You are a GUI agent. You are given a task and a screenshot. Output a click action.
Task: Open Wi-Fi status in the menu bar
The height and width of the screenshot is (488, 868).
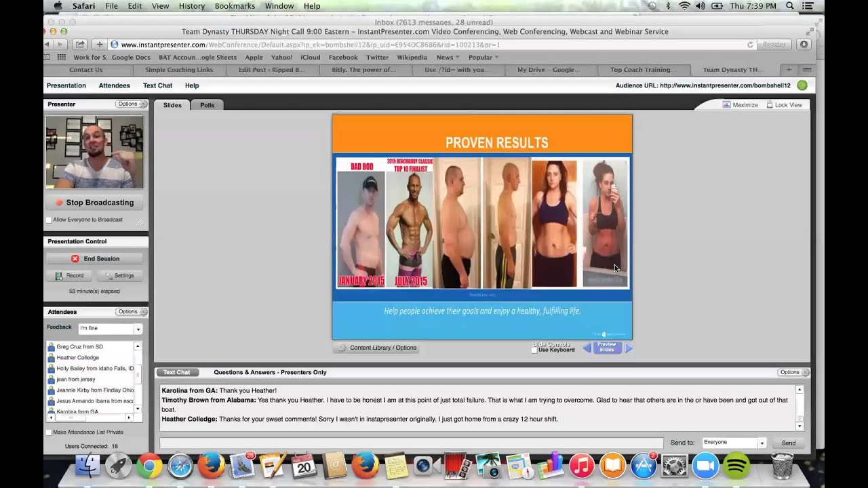click(x=684, y=6)
